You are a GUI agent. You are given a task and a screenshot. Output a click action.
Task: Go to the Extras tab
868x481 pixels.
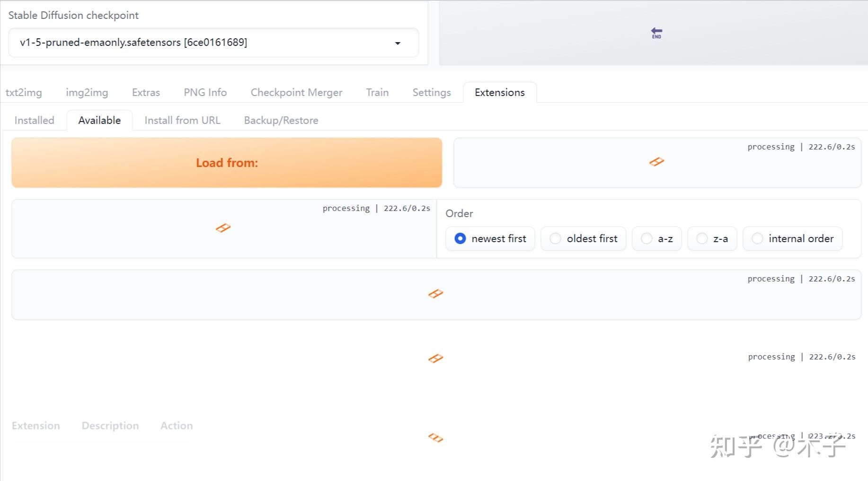[146, 92]
